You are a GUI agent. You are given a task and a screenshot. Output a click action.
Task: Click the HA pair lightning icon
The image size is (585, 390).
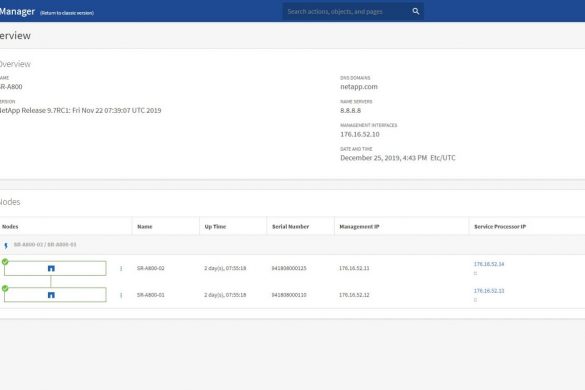[6, 245]
